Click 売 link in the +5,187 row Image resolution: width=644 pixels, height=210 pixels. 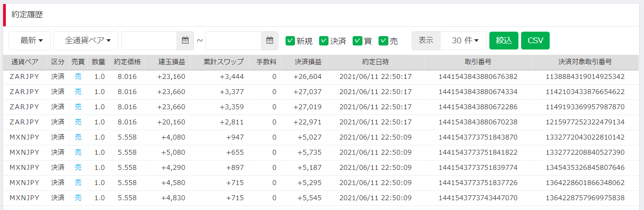pyautogui.click(x=78, y=168)
